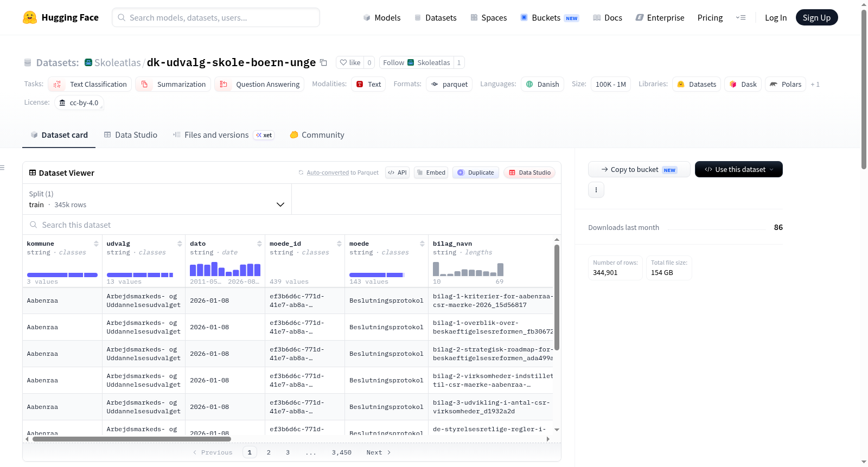
Task: Switch to Files and versions tab
Action: (224, 135)
